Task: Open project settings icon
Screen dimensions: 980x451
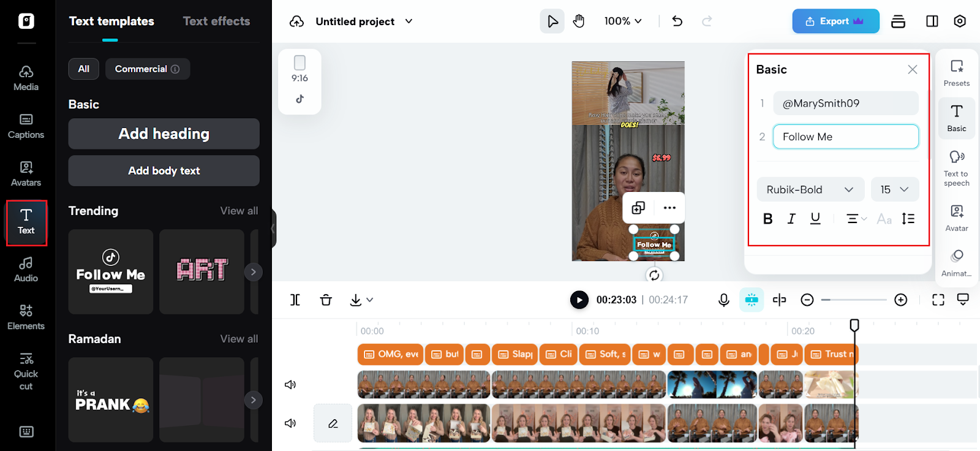Action: point(960,21)
